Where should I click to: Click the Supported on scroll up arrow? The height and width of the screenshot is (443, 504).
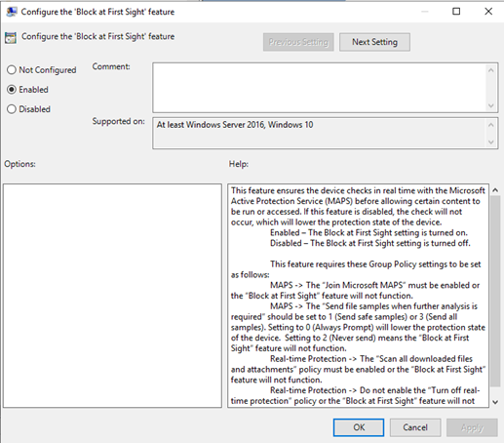coord(491,125)
